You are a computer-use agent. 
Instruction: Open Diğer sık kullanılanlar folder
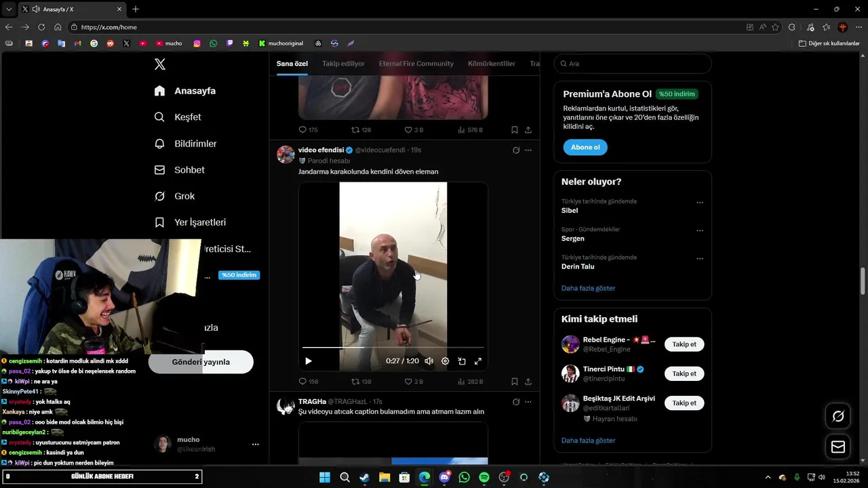click(829, 43)
